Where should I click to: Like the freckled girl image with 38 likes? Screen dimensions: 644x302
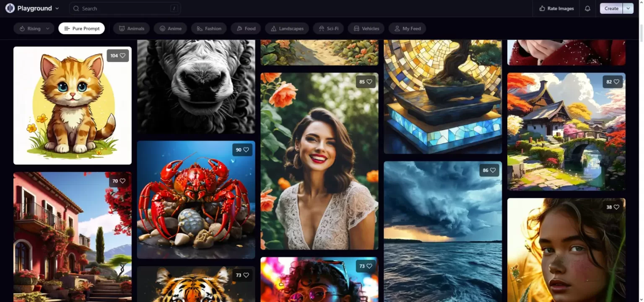(x=613, y=207)
